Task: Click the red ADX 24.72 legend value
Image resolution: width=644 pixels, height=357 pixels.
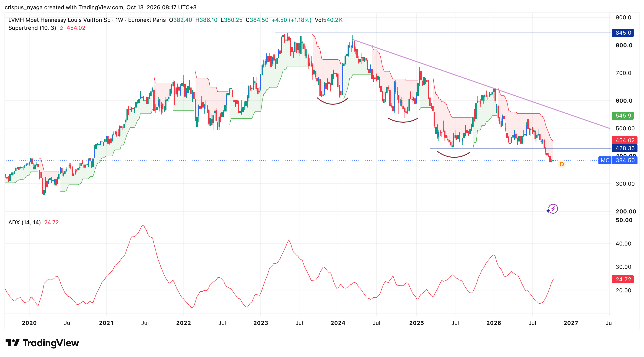Action: [52, 222]
